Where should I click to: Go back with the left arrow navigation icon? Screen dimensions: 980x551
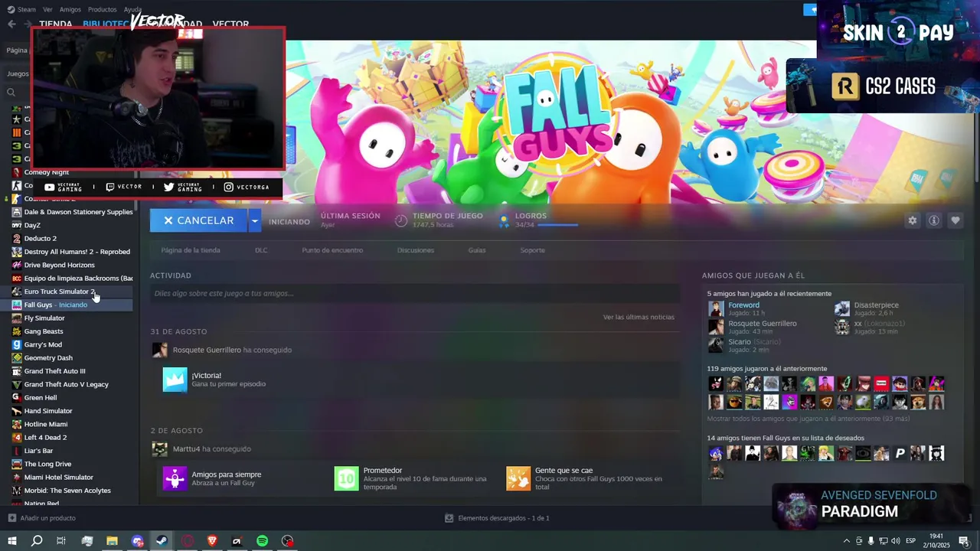tap(11, 24)
